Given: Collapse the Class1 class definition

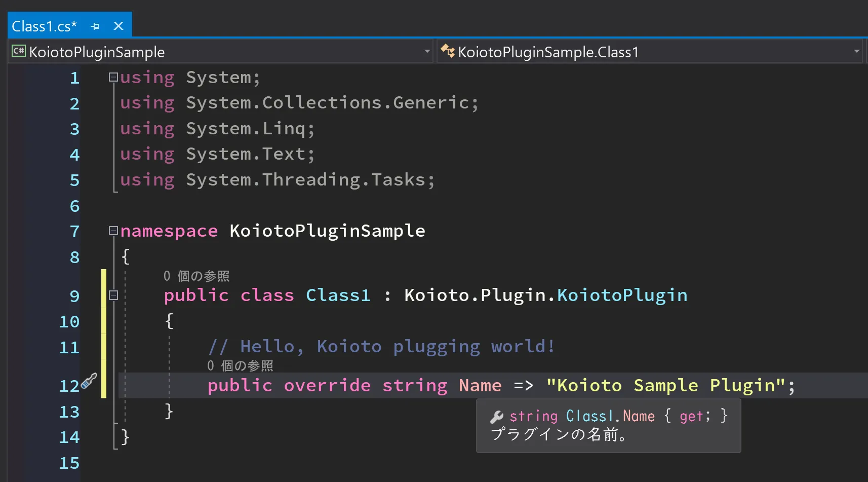Looking at the screenshot, I should tap(113, 295).
